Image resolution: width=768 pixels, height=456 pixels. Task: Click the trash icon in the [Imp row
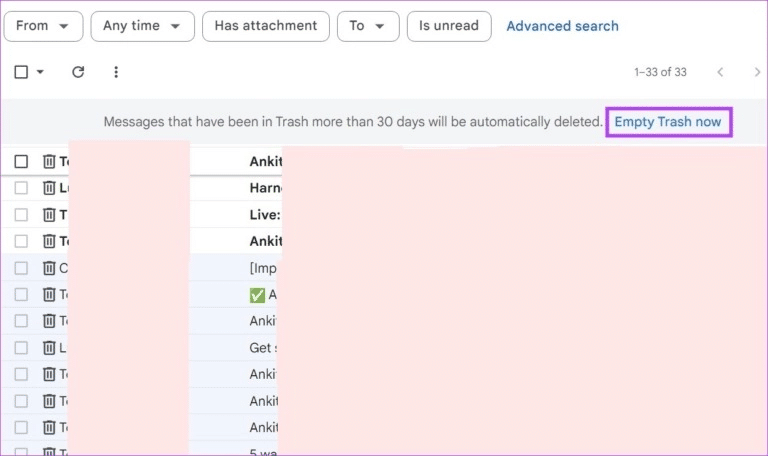click(x=49, y=268)
